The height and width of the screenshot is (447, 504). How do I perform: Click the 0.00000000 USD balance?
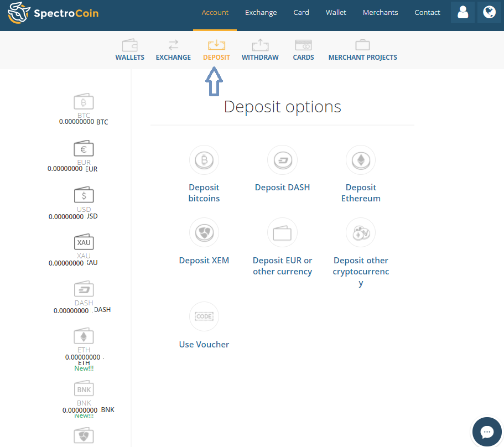tap(73, 216)
